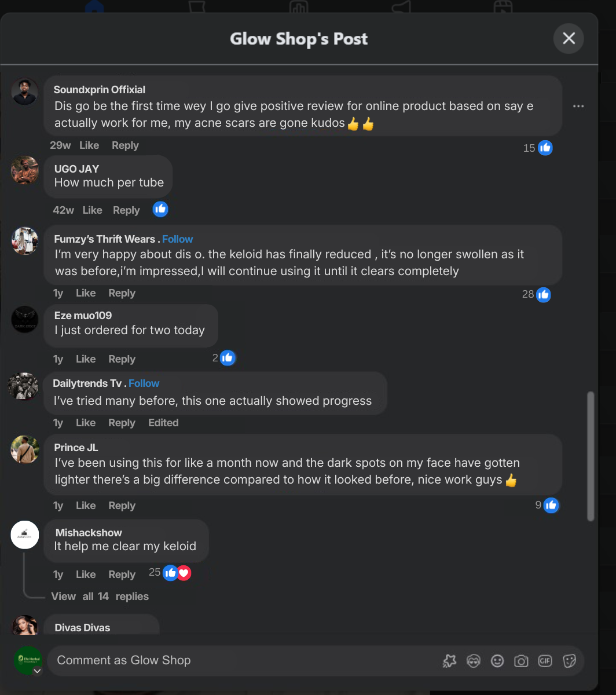Attach a photo using the camera icon
This screenshot has height=695, width=616.
[x=521, y=661]
